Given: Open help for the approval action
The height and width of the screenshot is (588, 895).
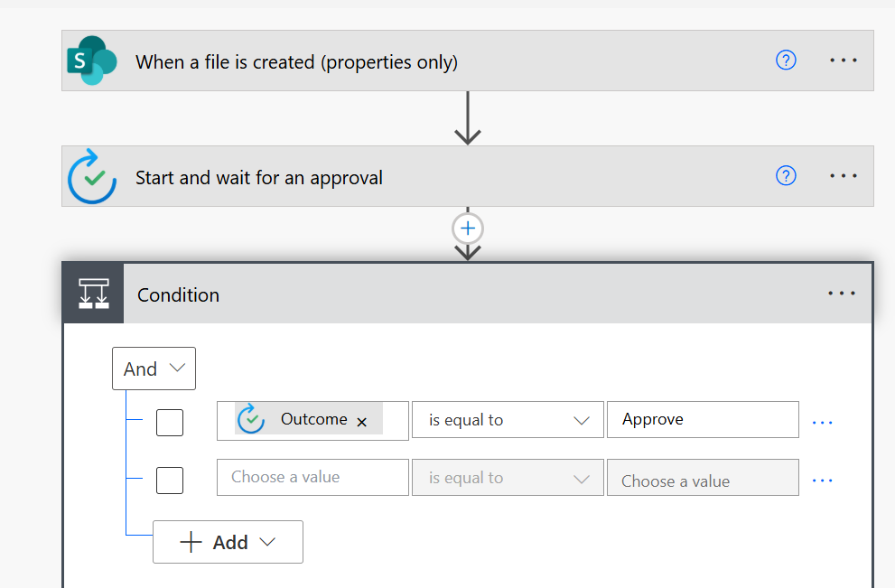Looking at the screenshot, I should coord(786,176).
